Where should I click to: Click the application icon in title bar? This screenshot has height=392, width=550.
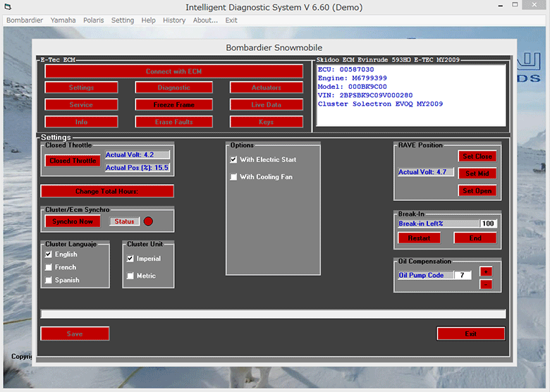(8, 6)
